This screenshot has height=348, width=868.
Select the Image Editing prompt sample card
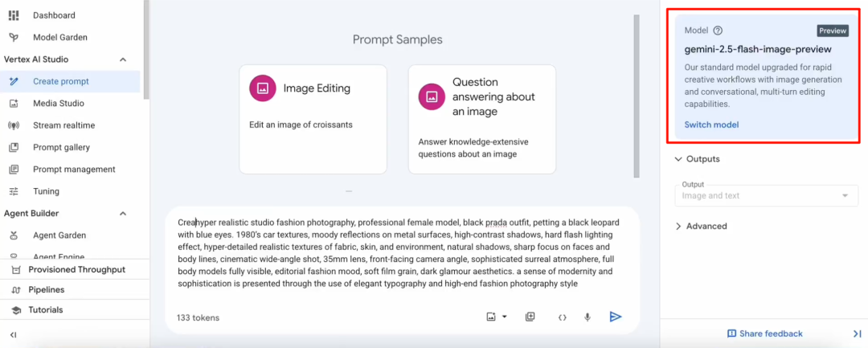click(x=313, y=119)
